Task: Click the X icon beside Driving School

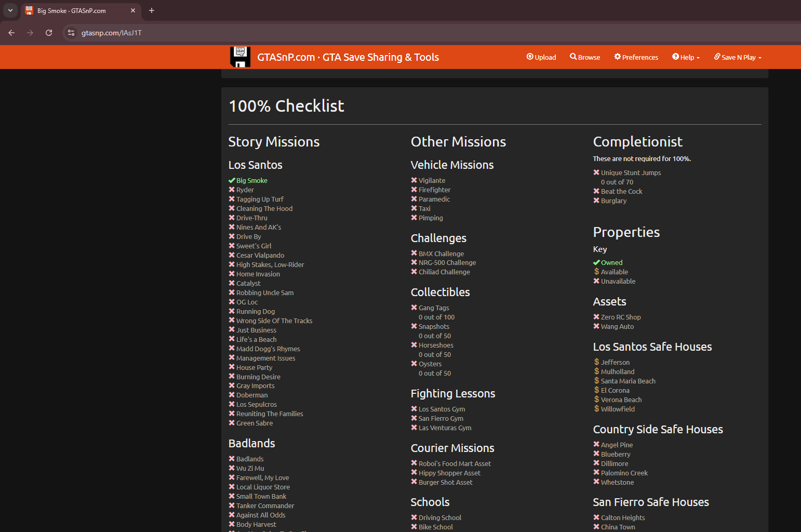Action: tap(414, 517)
